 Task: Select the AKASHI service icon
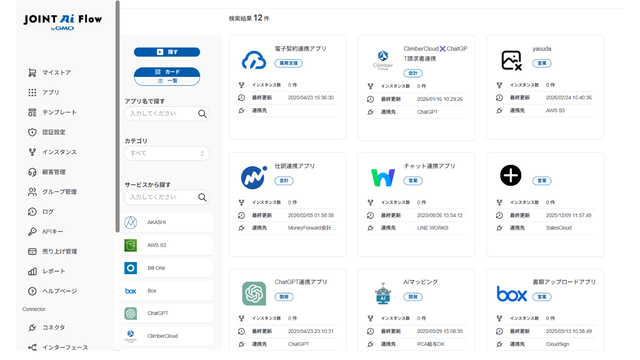(x=131, y=222)
